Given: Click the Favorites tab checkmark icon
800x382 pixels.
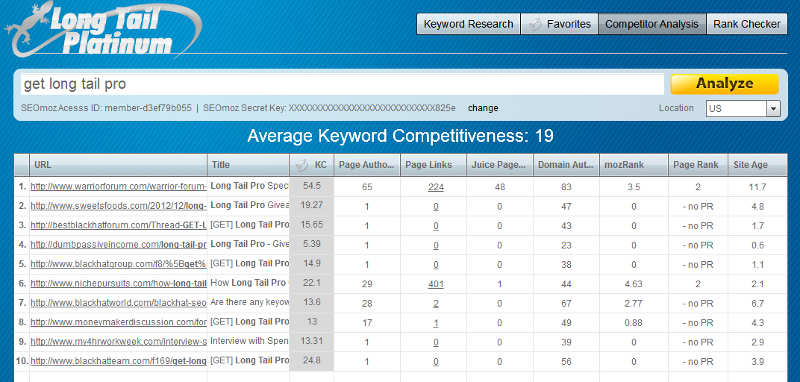Looking at the screenshot, I should 535,24.
